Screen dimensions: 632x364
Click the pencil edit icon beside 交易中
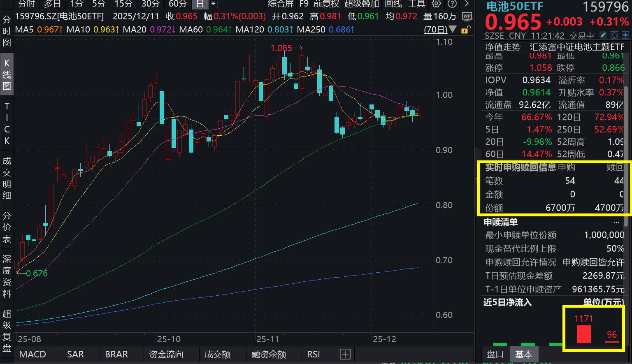(603, 35)
